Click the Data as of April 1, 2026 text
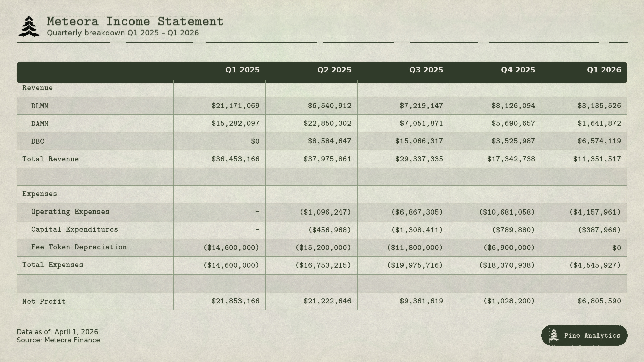The width and height of the screenshot is (644, 362). click(57, 332)
